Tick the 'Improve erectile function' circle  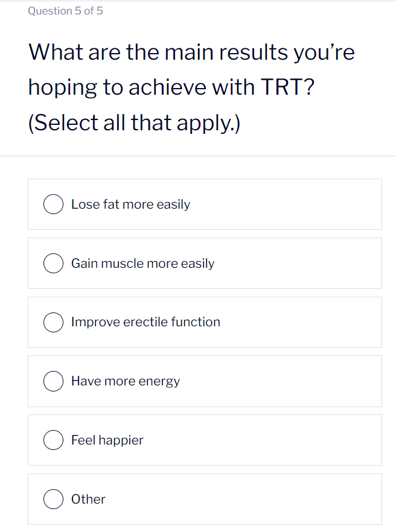point(53,322)
